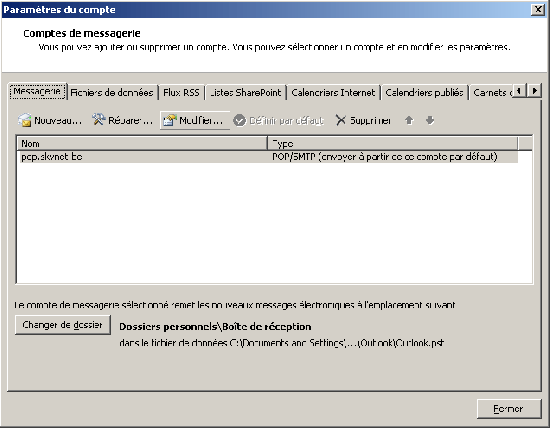Open the Listes SharePoint tab
This screenshot has width=550, height=428.
pos(246,93)
